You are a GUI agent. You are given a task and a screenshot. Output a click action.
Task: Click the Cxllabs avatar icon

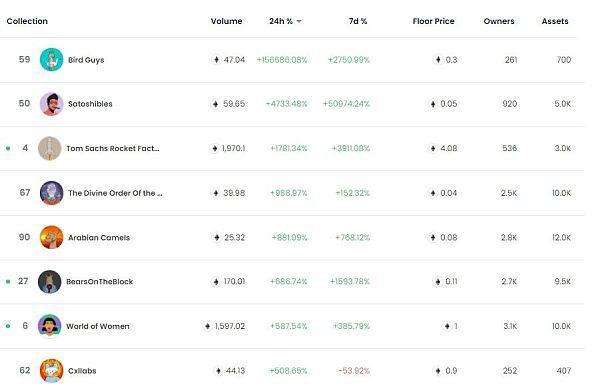[51, 370]
